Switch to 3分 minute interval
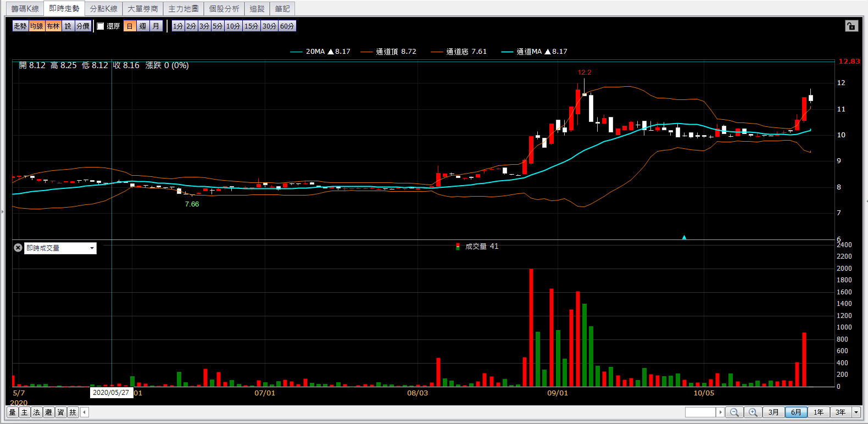Image resolution: width=868 pixels, height=424 pixels. point(204,26)
